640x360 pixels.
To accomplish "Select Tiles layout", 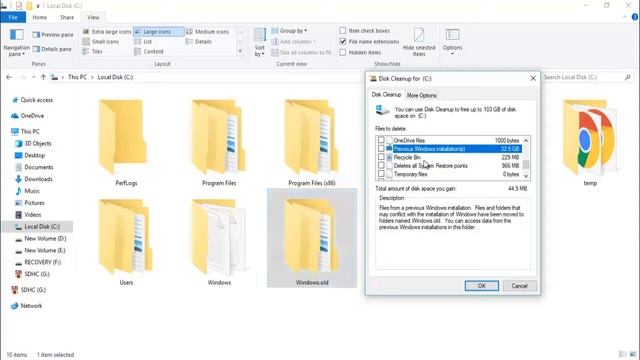I will [93, 51].
